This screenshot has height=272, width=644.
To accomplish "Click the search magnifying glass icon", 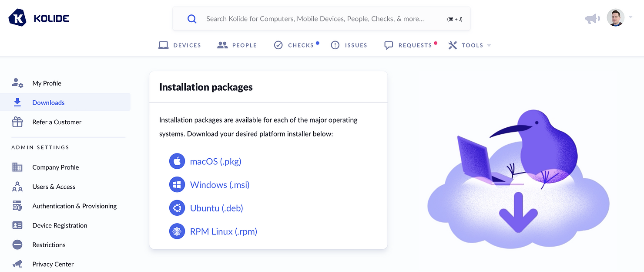I will point(192,19).
